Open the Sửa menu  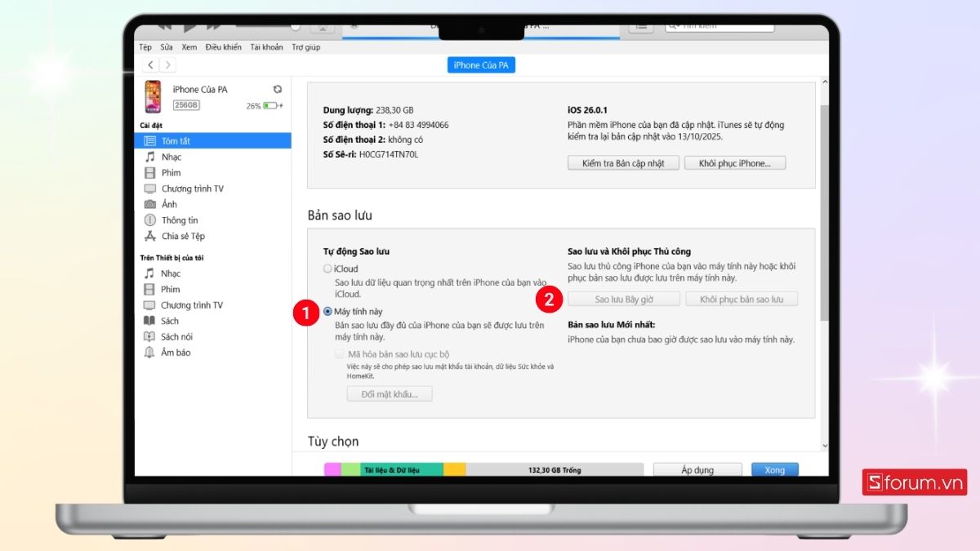tap(167, 47)
